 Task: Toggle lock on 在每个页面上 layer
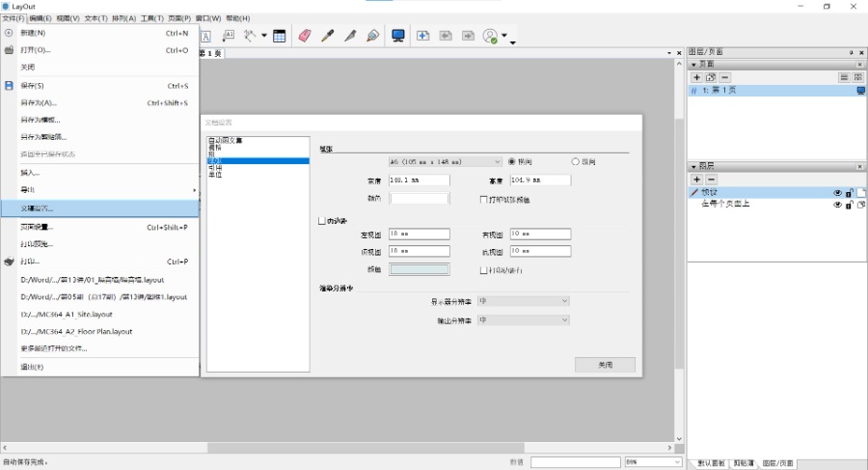[849, 205]
